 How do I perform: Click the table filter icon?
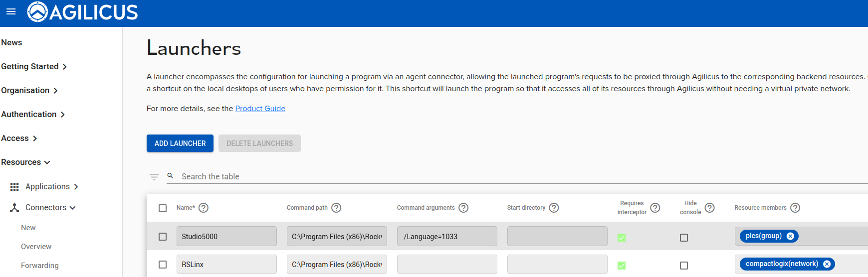pos(154,177)
